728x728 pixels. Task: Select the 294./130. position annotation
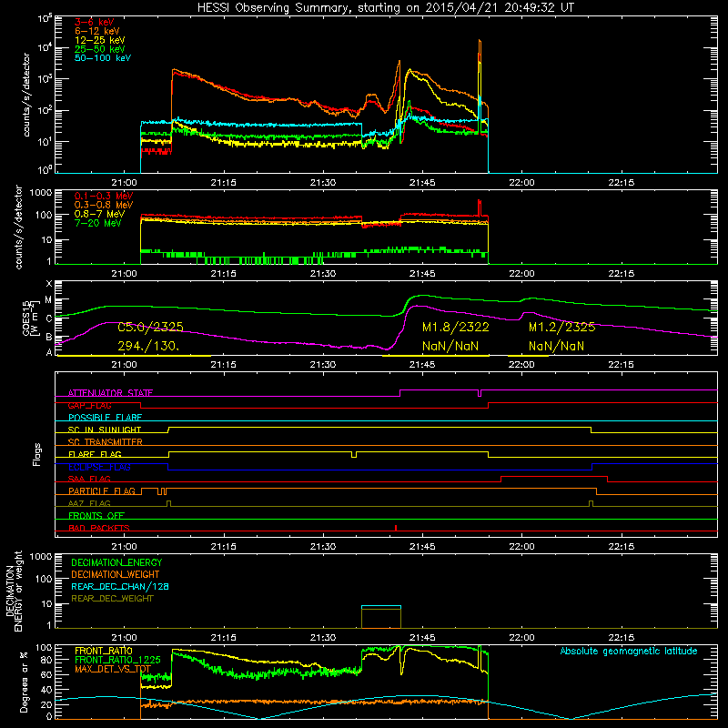coord(148,346)
